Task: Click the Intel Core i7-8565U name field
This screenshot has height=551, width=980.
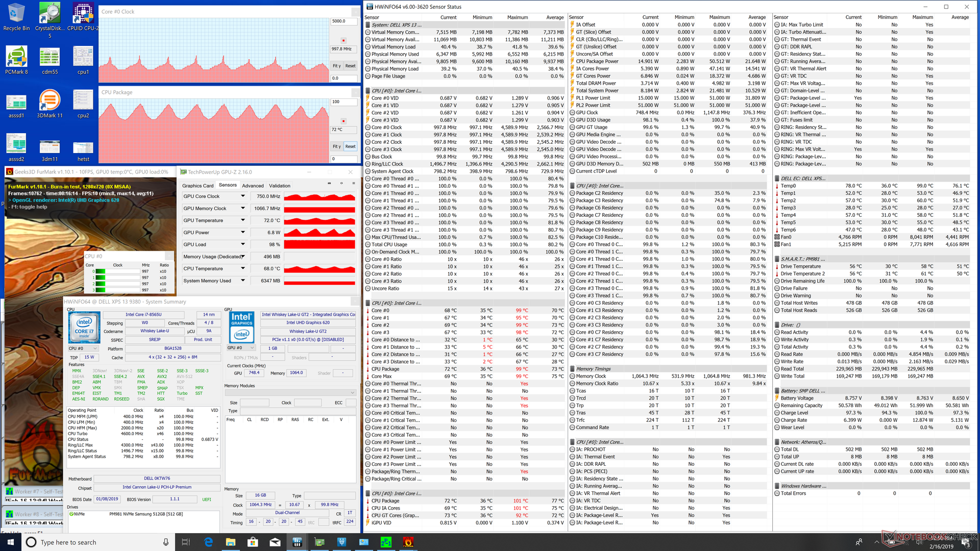Action: (143, 314)
